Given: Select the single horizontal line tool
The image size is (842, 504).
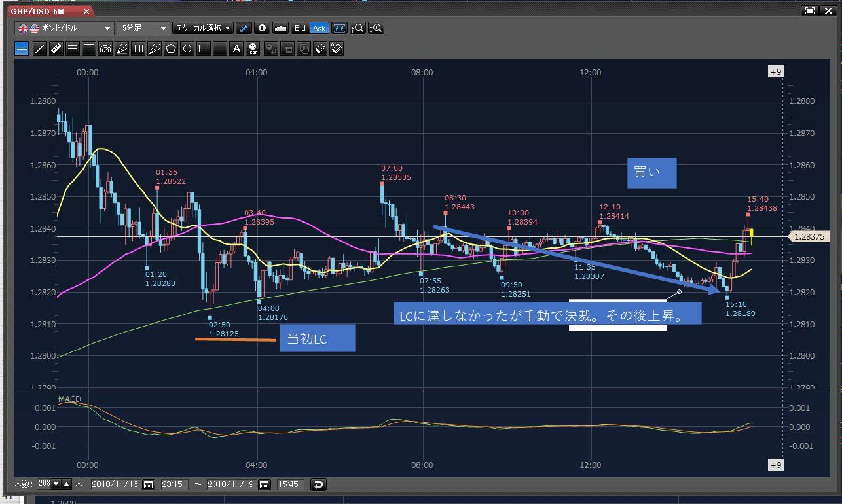Looking at the screenshot, I should 220,48.
